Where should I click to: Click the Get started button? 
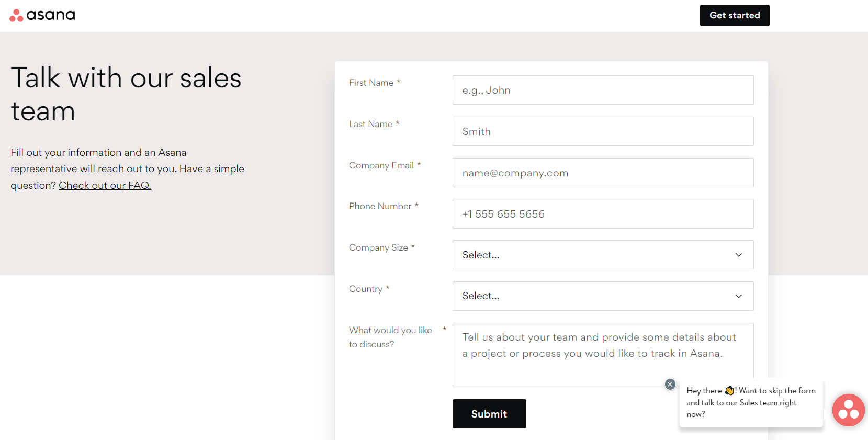pyautogui.click(x=735, y=15)
